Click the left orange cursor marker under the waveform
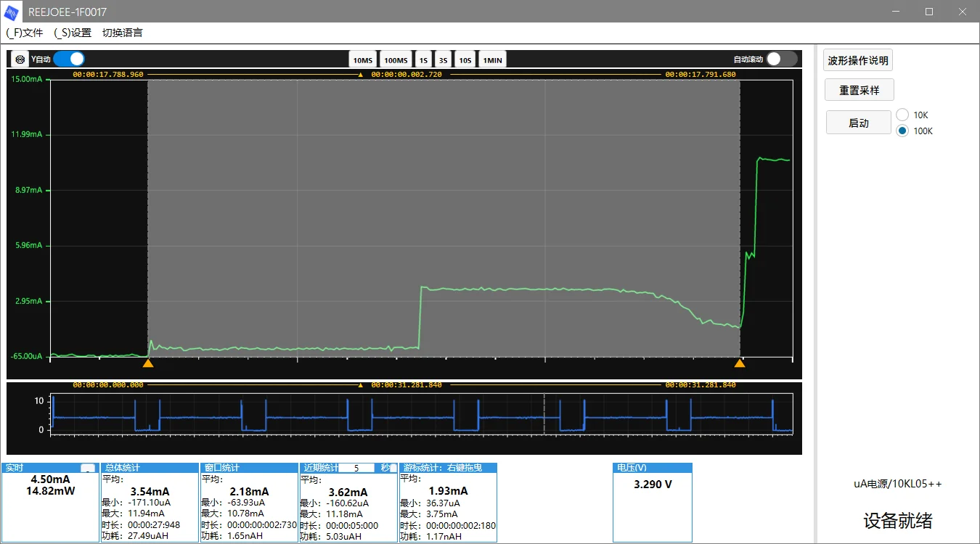 [148, 363]
